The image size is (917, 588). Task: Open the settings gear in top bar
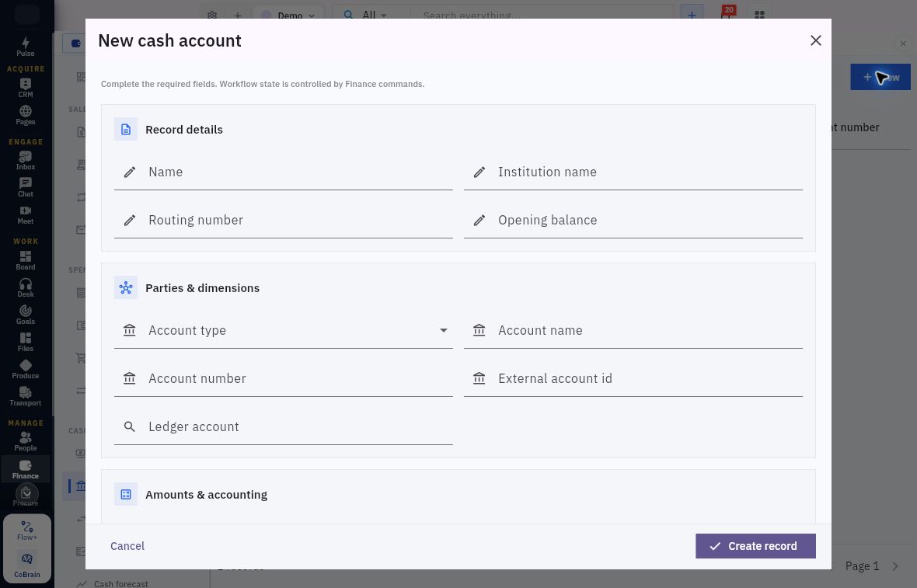[x=212, y=16]
